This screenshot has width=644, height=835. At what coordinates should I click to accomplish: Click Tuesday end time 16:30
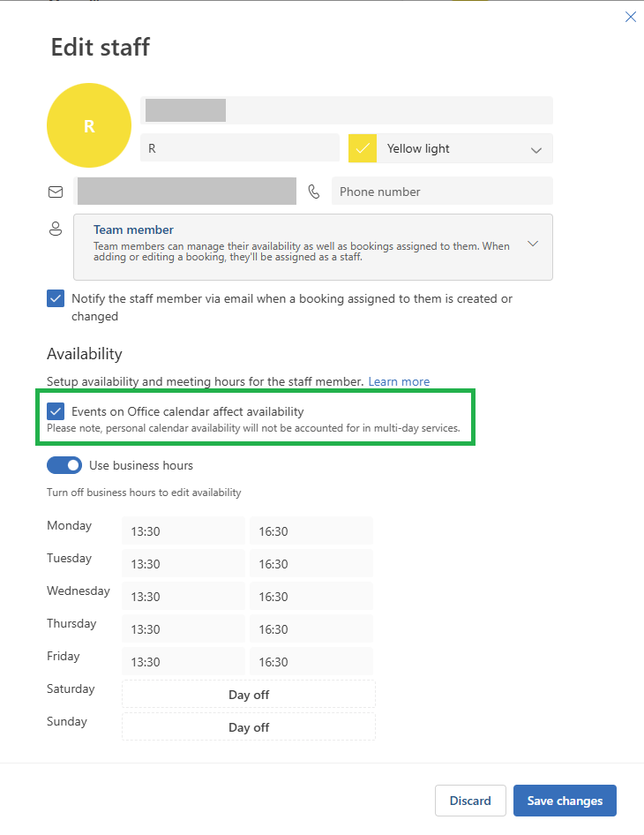[x=311, y=563]
